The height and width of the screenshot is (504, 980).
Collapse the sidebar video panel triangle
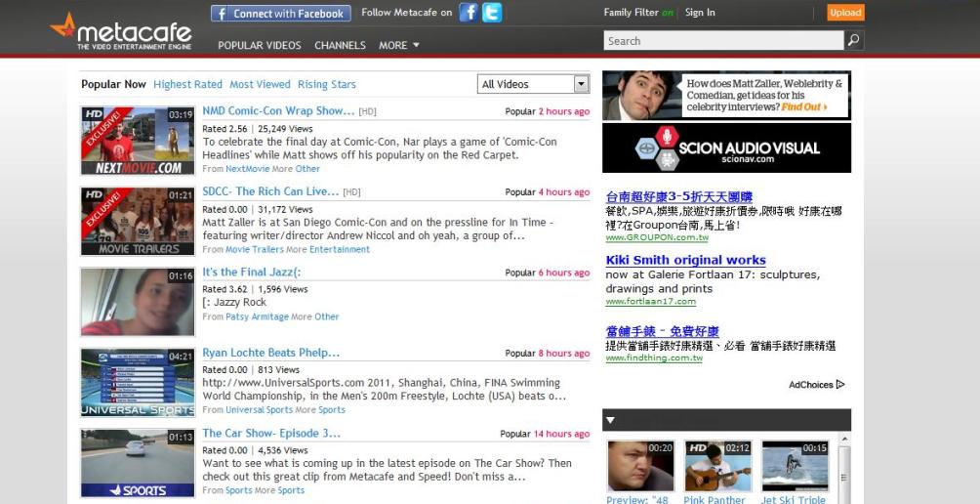(611, 420)
